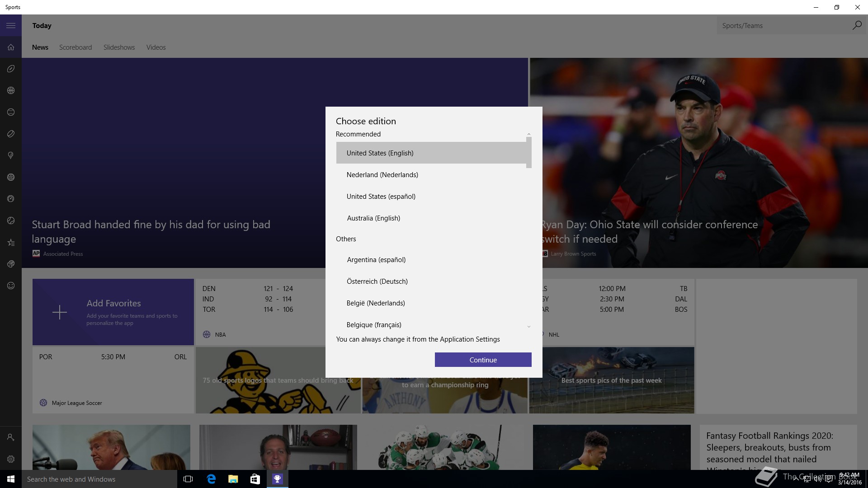Select Australia (English) edition
This screenshot has width=868, height=488.
click(x=431, y=218)
